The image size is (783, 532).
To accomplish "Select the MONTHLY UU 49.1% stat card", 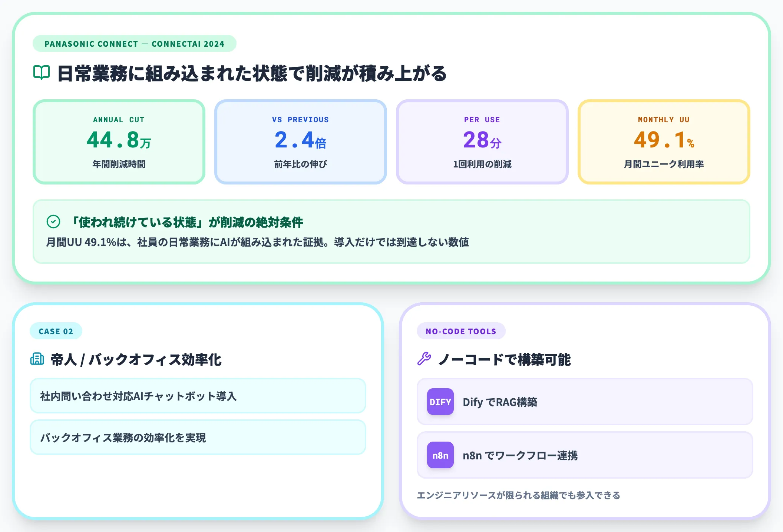I will [x=664, y=142].
